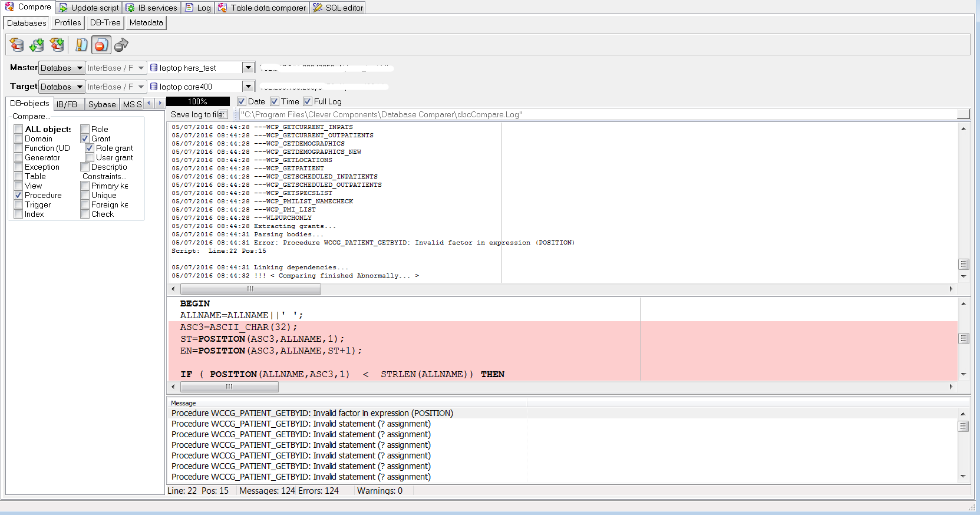Click the gray arrow toolbar icon

click(121, 45)
